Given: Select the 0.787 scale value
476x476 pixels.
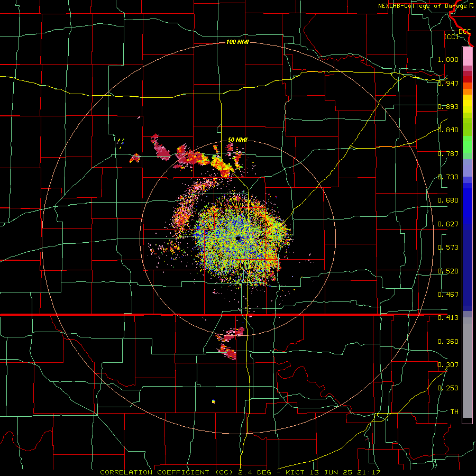Looking at the screenshot, I should click(448, 153).
